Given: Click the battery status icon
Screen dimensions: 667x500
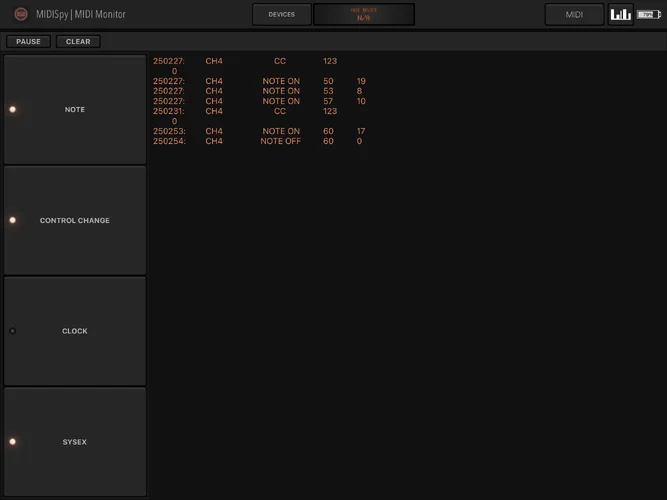Looking at the screenshot, I should coord(648,14).
